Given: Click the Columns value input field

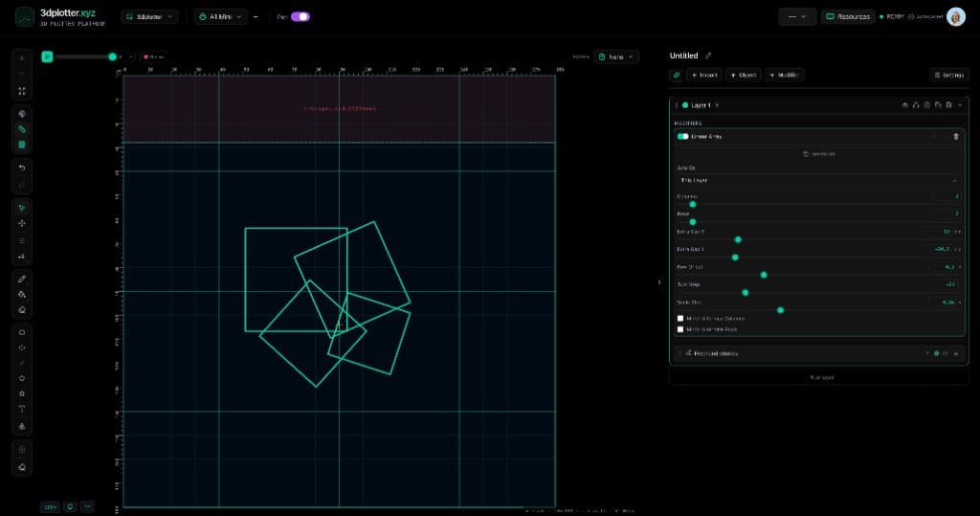Looking at the screenshot, I should point(946,196).
